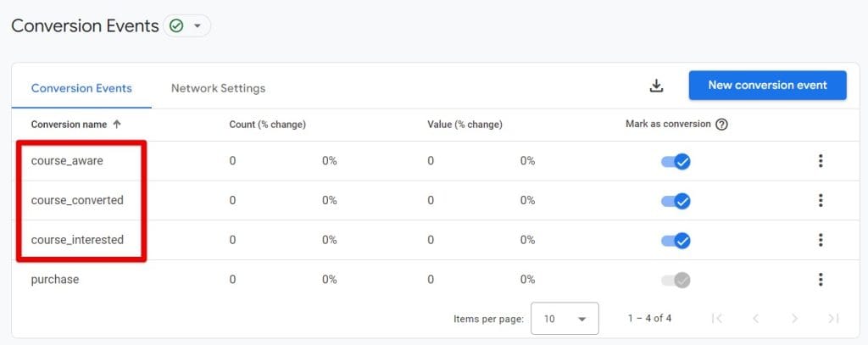
Task: Click the purchase conversion name
Action: [x=55, y=280]
